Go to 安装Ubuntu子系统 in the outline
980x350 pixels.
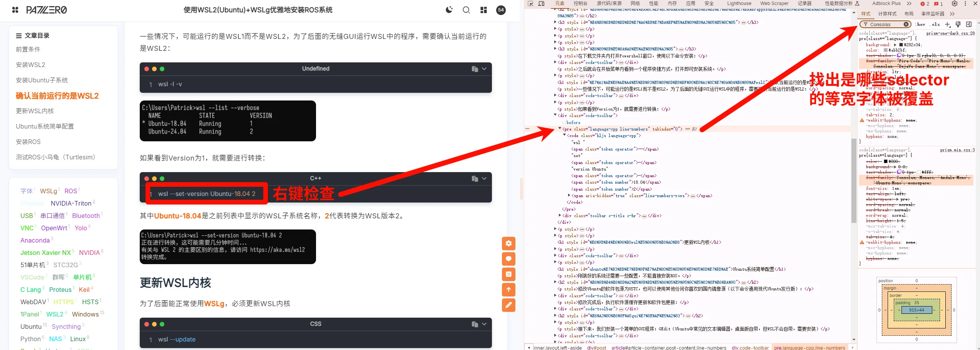click(42, 80)
